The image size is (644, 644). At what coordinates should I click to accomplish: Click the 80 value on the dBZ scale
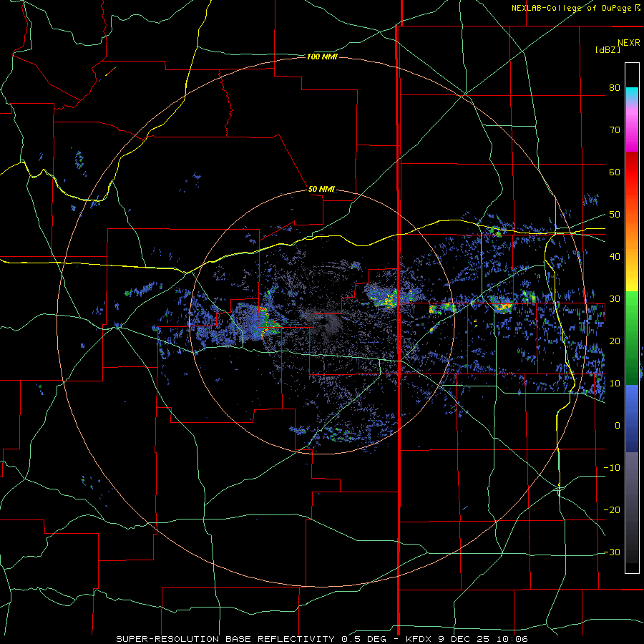pos(615,87)
